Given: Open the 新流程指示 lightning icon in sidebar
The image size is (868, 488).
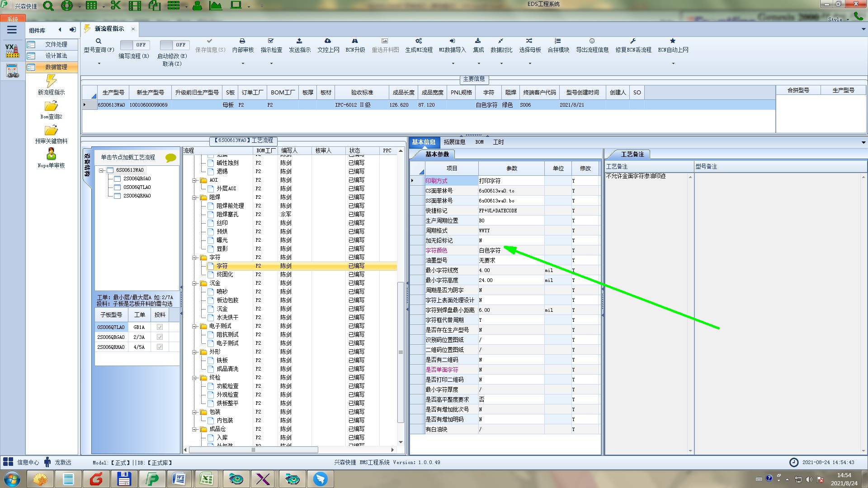Looking at the screenshot, I should 51,81.
